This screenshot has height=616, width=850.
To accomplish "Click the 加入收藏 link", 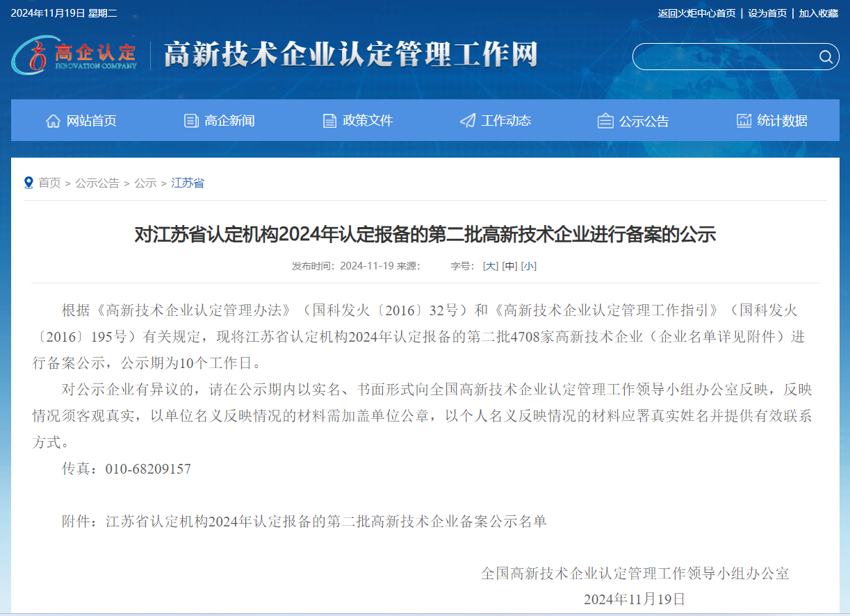I will pos(818,13).
